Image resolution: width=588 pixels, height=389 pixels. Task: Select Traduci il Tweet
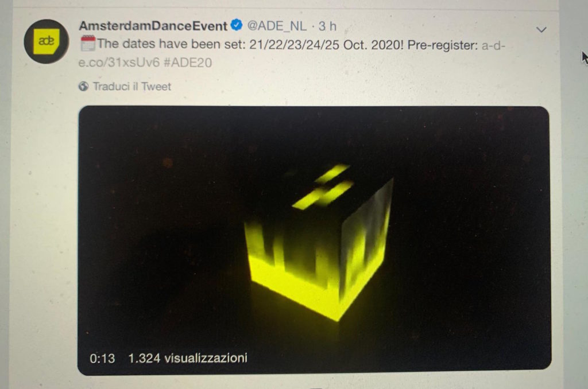pyautogui.click(x=132, y=87)
